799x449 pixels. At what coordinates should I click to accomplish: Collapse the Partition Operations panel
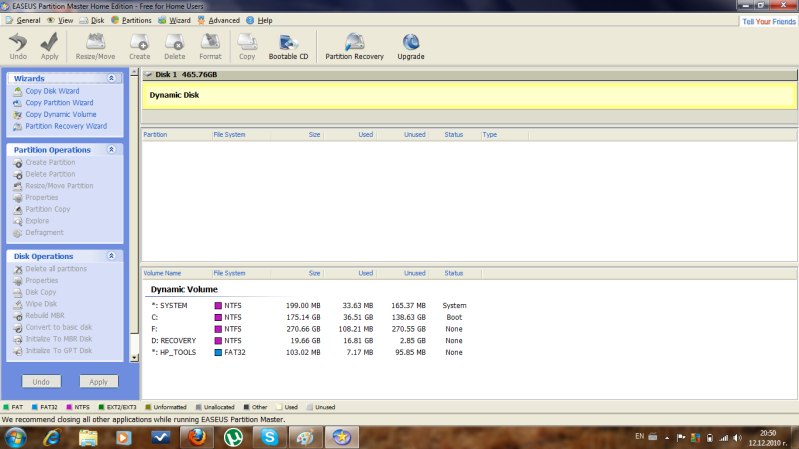(111, 149)
